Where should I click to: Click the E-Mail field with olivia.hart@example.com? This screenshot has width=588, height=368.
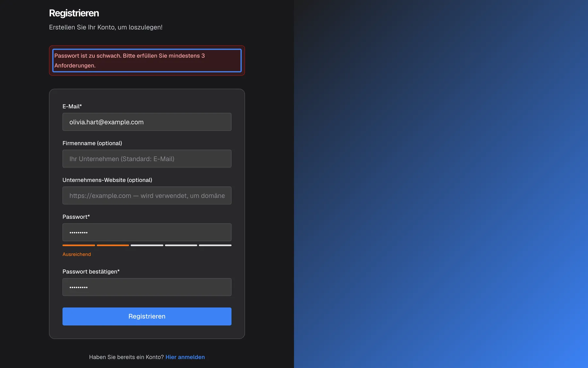point(147,122)
